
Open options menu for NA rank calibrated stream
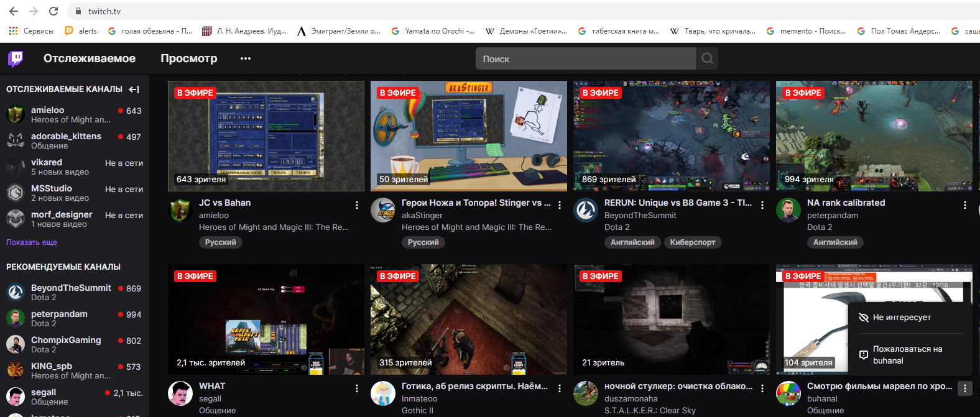click(964, 205)
